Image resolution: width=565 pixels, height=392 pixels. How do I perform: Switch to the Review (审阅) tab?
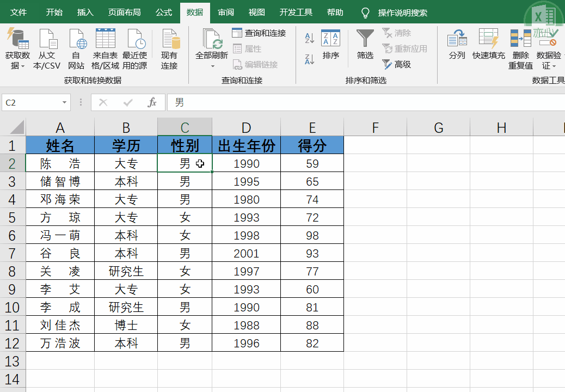[x=226, y=13]
